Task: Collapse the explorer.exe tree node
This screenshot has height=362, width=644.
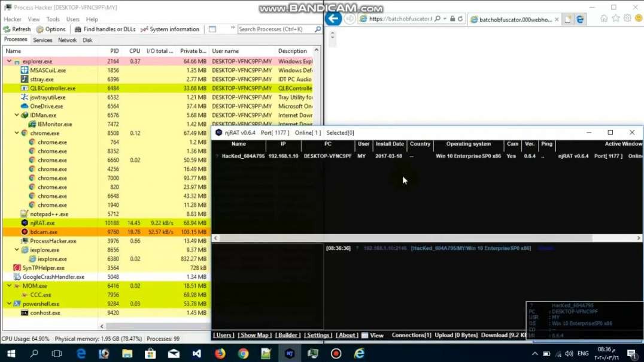Action: click(9, 61)
